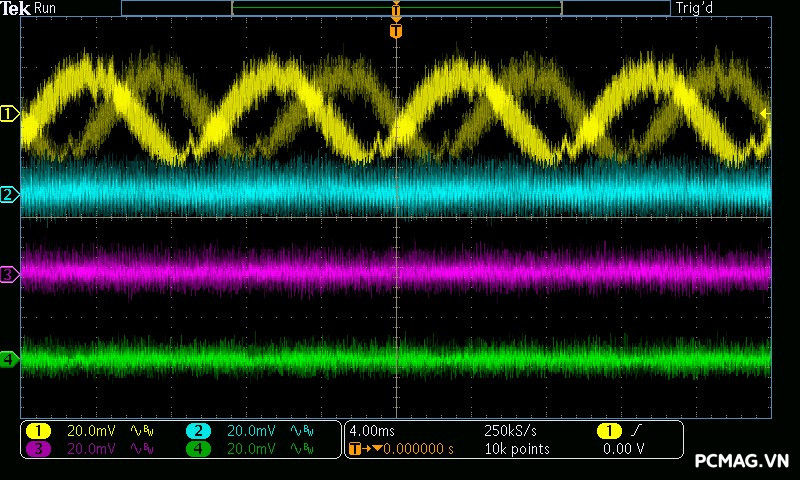Click the orange trigger position T marker
This screenshot has width=800, height=480.
[396, 31]
